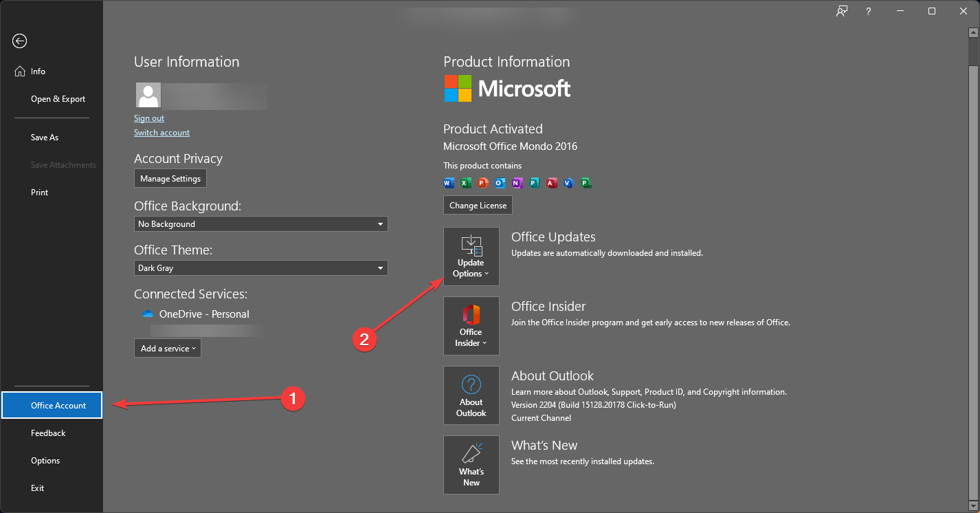This screenshot has height=513, width=980.
Task: Click the Visio app icon
Action: point(568,183)
